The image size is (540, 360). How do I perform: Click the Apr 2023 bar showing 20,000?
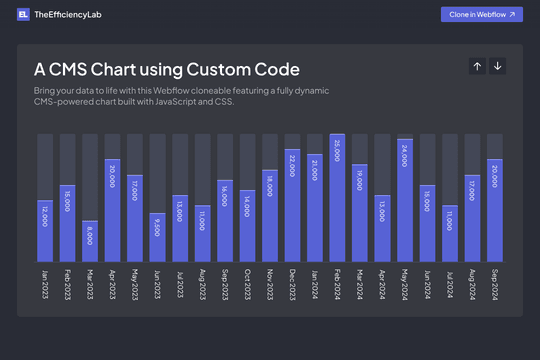pos(112,210)
